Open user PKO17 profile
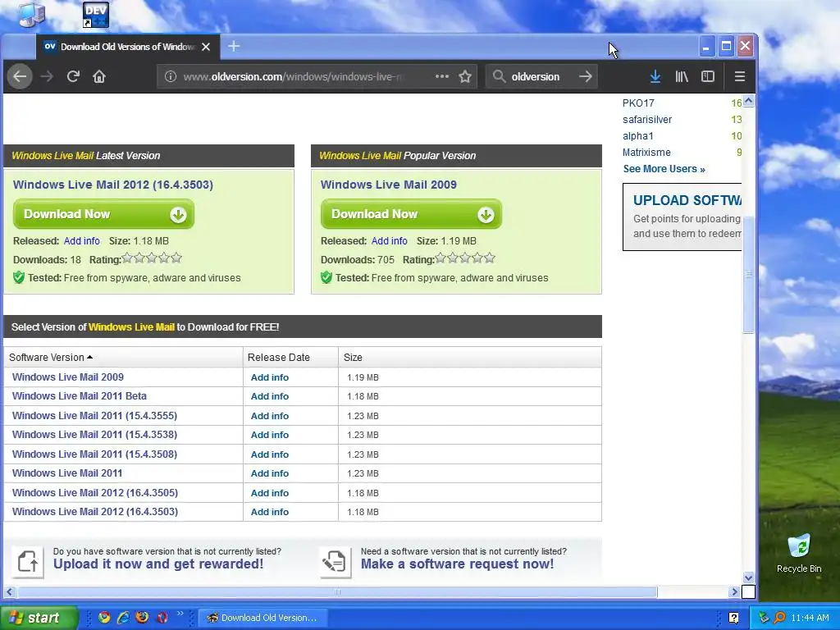Image resolution: width=840 pixels, height=630 pixels. [638, 103]
